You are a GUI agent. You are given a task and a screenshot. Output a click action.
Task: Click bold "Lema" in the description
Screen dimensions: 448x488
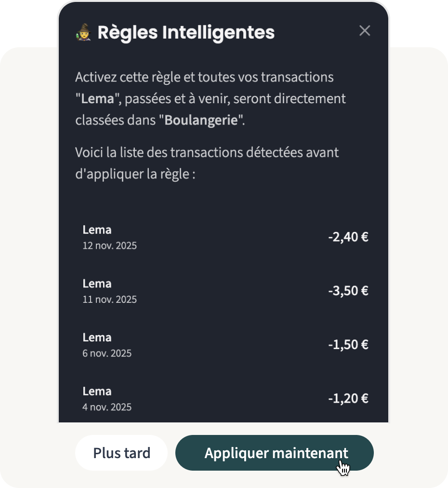pyautogui.click(x=97, y=99)
